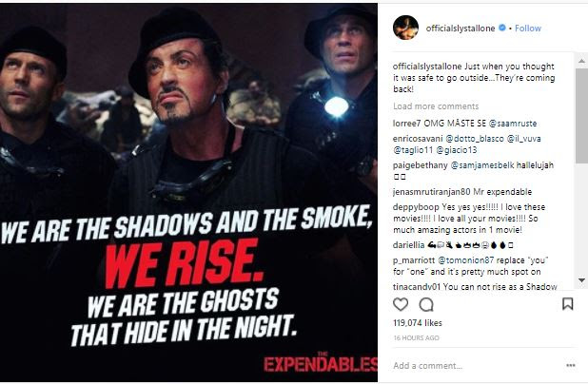Screen dimensions: 588x384
Task: Open the 16 HOURS AGO timestamp
Action: pyautogui.click(x=416, y=338)
